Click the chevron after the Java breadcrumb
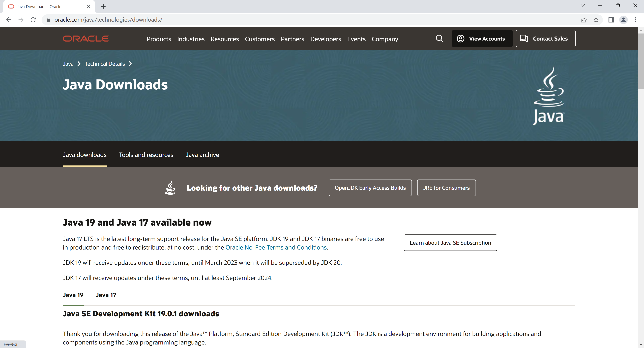 click(x=79, y=64)
